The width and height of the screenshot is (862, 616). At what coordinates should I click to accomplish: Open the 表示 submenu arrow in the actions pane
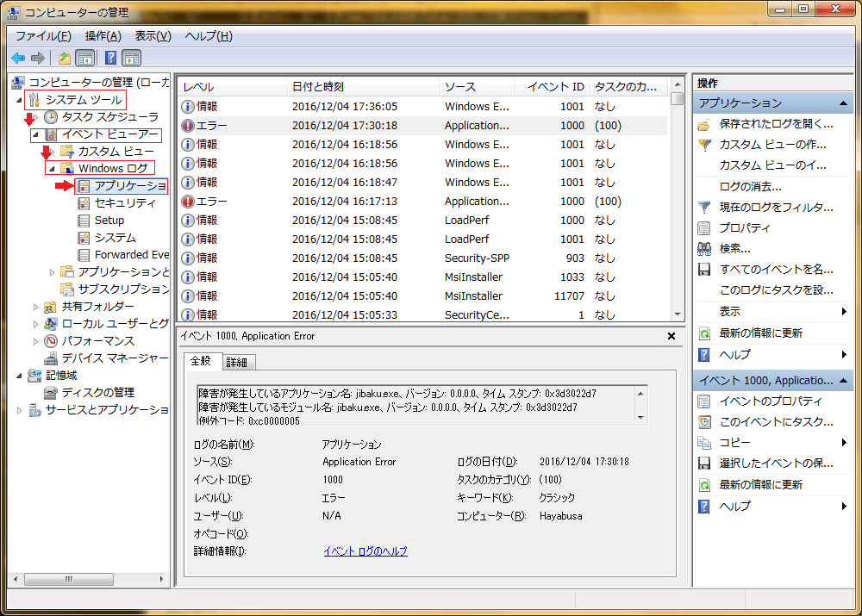point(843,312)
